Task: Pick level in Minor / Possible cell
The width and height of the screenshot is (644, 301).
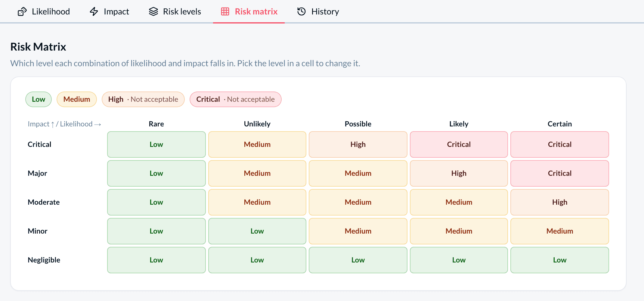Action: [358, 231]
